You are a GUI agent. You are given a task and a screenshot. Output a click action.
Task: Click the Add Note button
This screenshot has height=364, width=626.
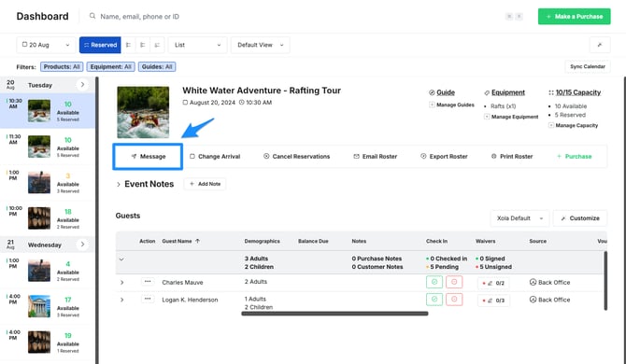(205, 184)
